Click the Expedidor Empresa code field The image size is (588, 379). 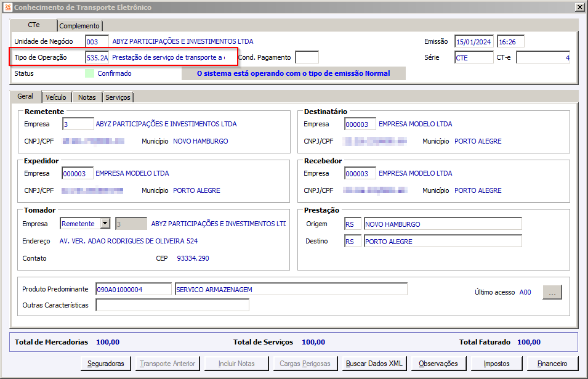[x=77, y=173]
